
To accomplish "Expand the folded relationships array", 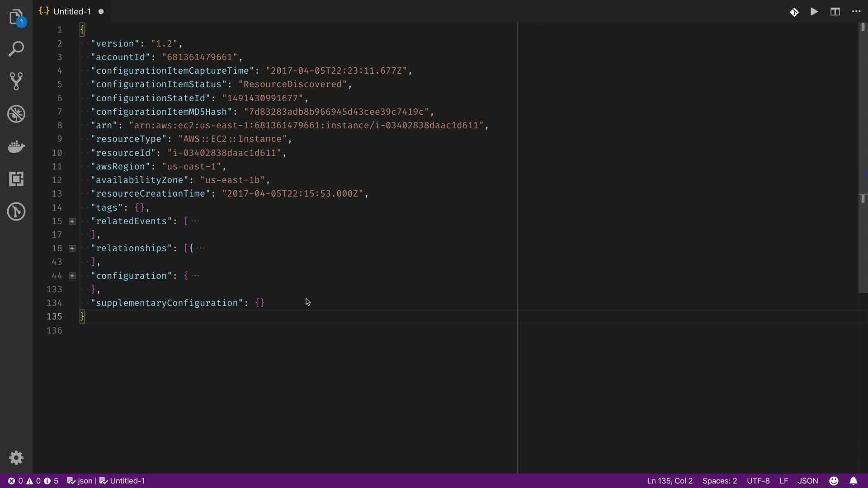I will pyautogui.click(x=72, y=248).
